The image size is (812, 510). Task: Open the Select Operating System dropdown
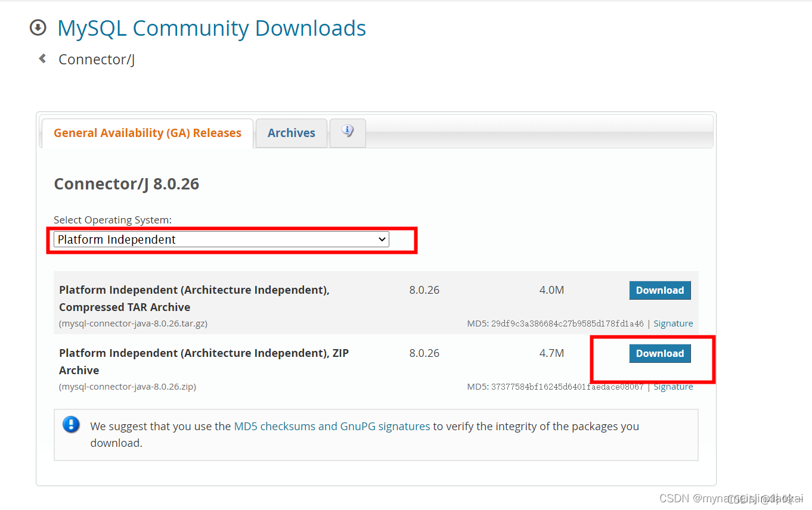[221, 240]
